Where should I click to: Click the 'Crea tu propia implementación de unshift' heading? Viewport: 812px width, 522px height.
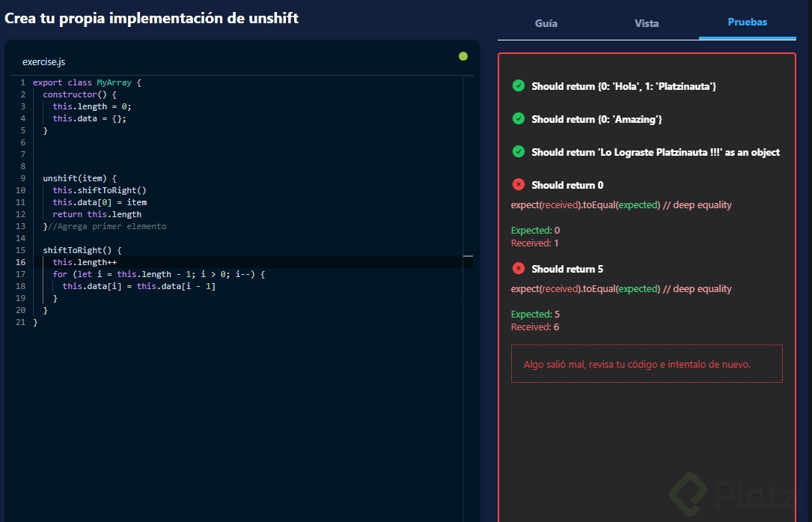click(x=152, y=18)
